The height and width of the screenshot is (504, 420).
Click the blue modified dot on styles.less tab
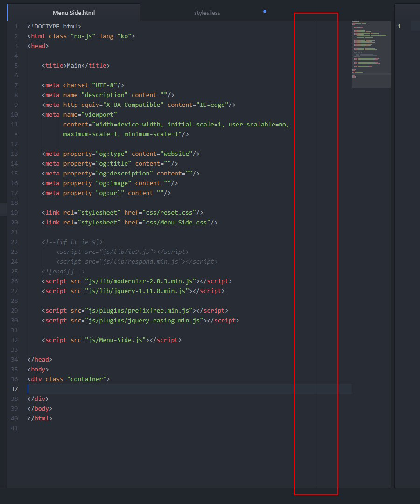click(265, 12)
